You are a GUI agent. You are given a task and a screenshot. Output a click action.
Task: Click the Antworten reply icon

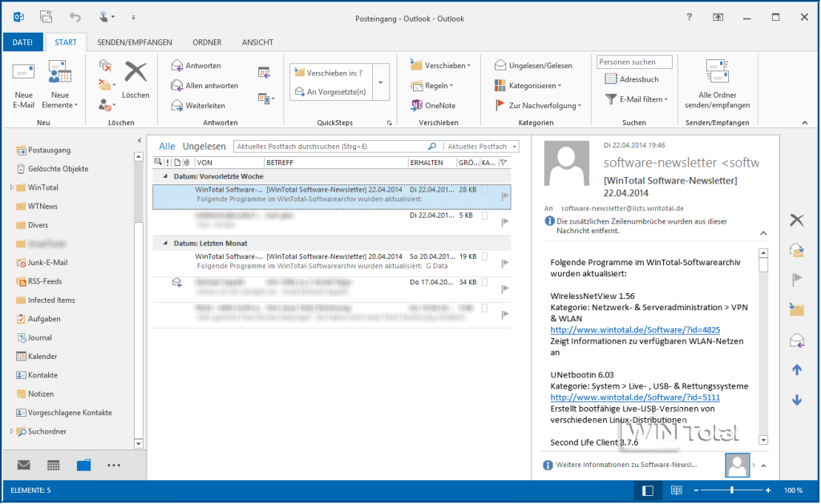point(177,66)
